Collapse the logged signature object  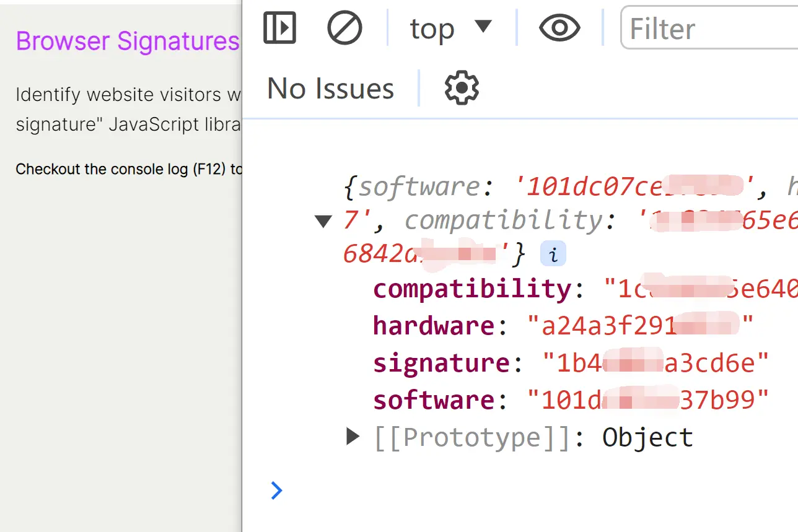tap(323, 220)
